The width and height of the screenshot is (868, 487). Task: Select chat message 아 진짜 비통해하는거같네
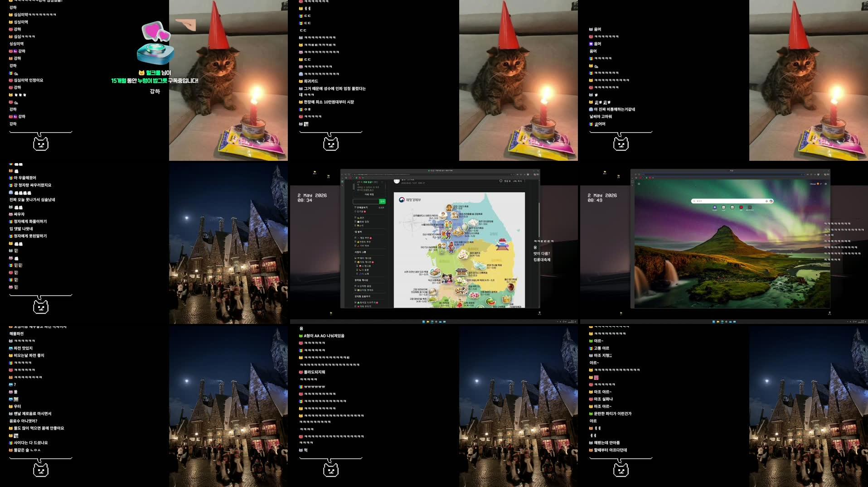coord(614,109)
